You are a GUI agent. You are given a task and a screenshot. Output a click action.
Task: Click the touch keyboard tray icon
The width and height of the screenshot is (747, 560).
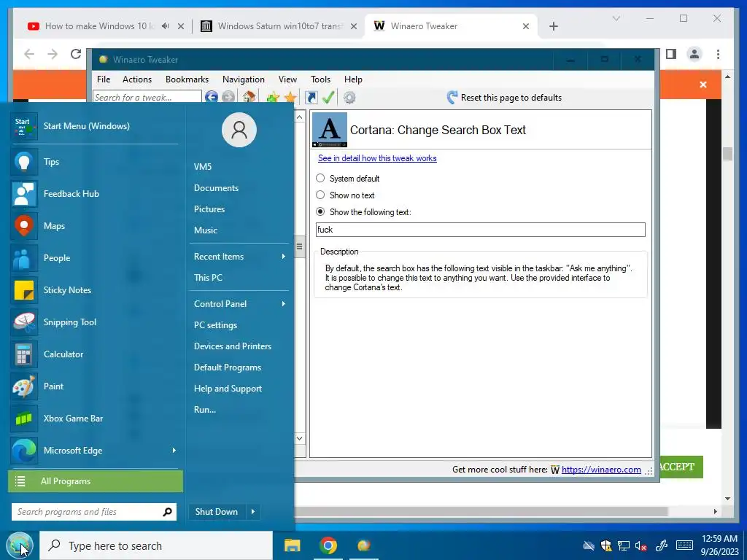(684, 545)
